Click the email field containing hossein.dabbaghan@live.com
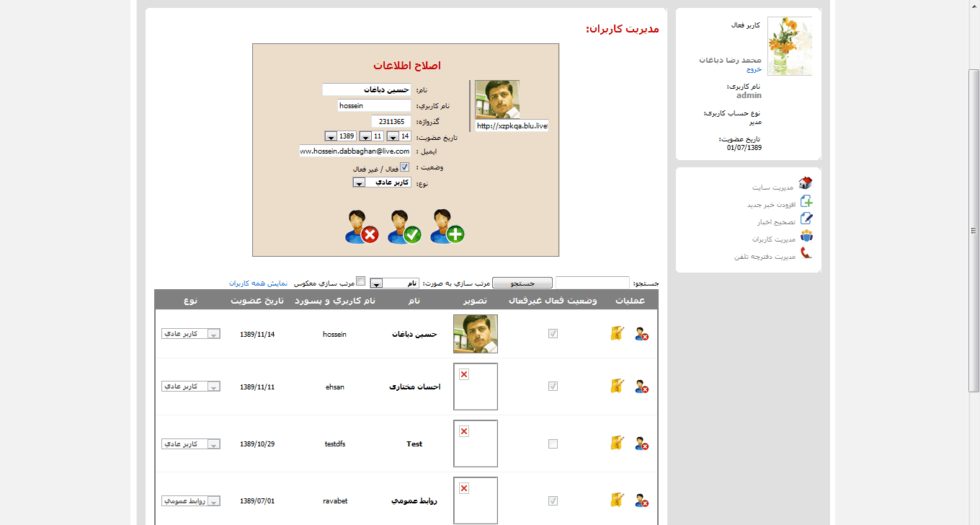The image size is (980, 525). 355,151
